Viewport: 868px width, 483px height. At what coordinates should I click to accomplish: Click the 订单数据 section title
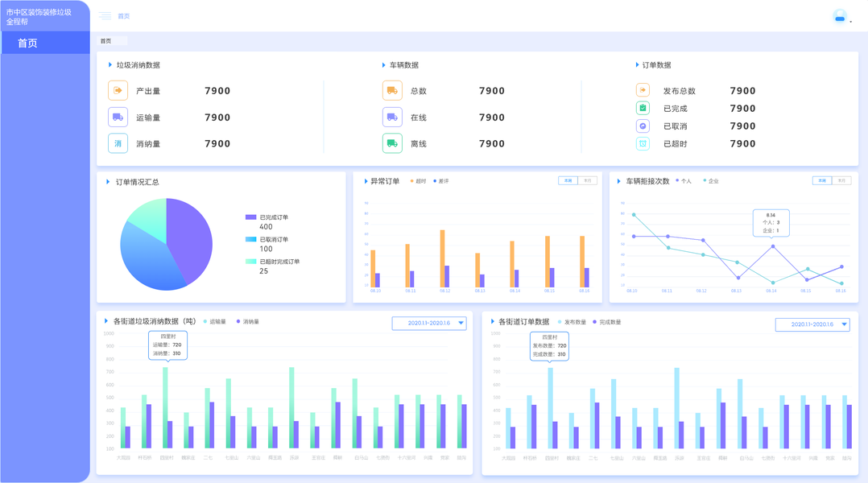[656, 64]
